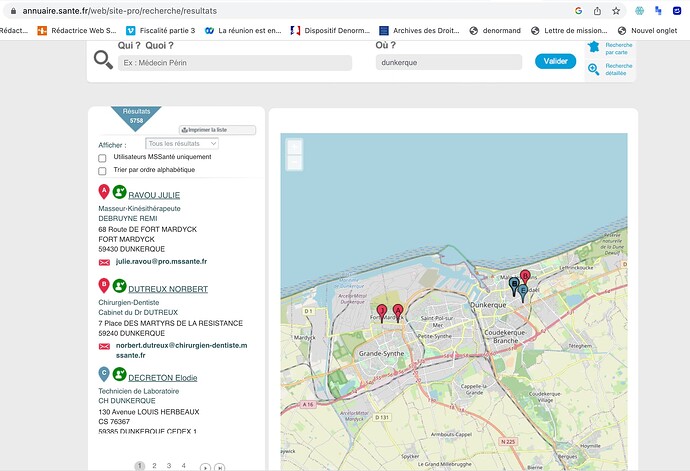Open the Résultats 5758 tab
Viewport: 690px width, 471px height.
tap(136, 117)
